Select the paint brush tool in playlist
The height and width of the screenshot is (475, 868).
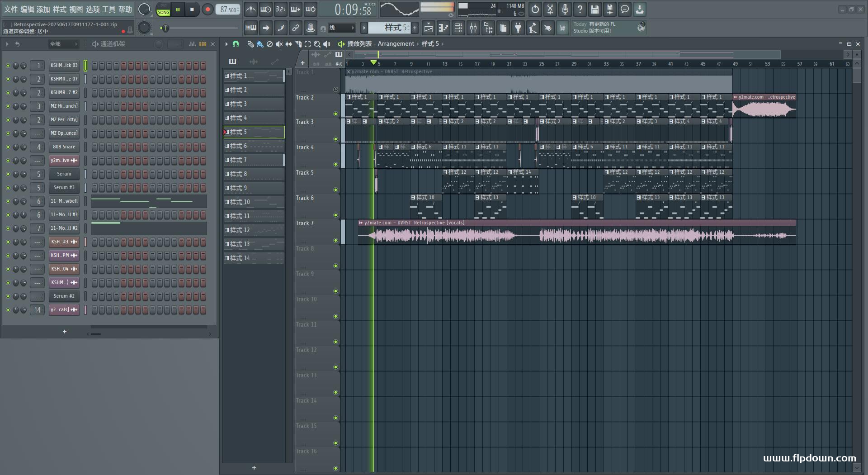tap(260, 44)
